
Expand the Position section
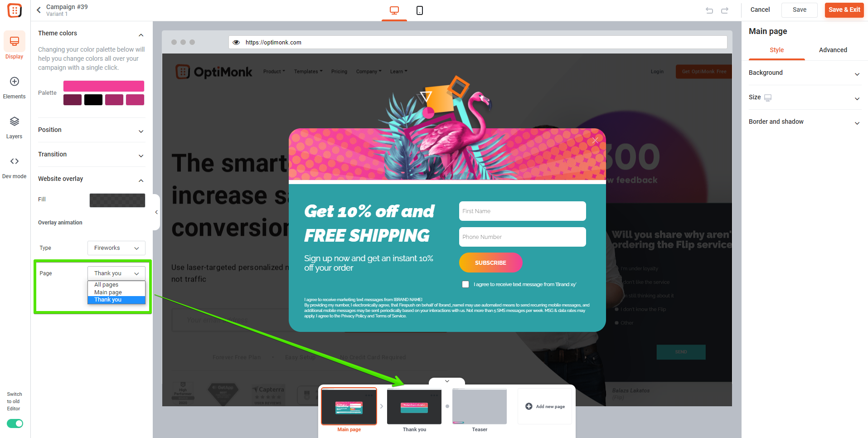(x=92, y=130)
